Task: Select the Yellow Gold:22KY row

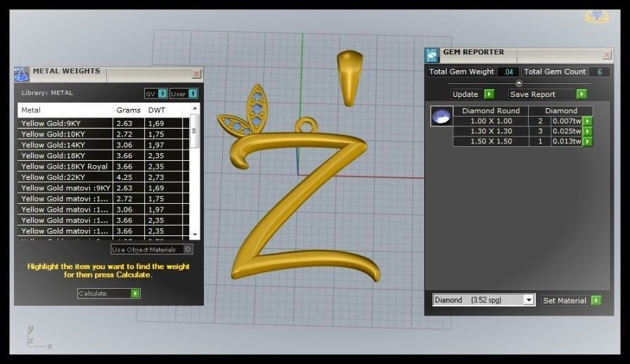Action: [x=103, y=177]
